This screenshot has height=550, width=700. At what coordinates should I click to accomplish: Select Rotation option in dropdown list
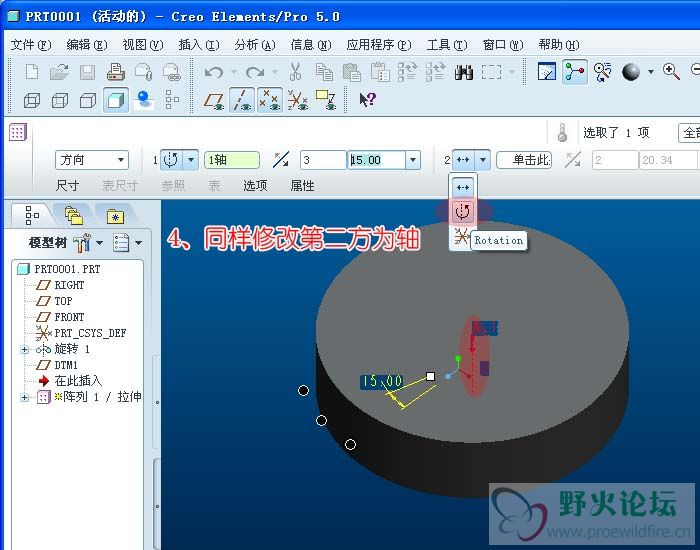pos(462,212)
